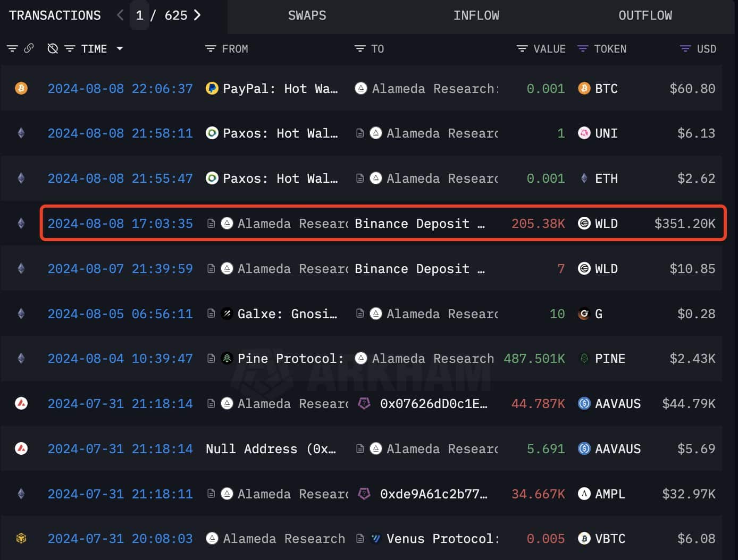
Task: Open transaction timestamp 2024-07-31 20:08:03
Action: [120, 538]
